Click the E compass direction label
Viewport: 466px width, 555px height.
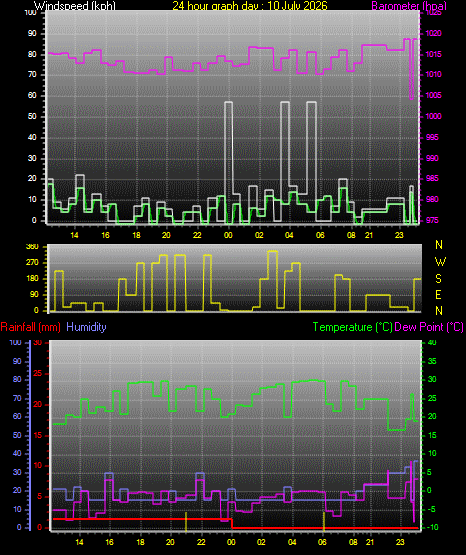coord(438,294)
